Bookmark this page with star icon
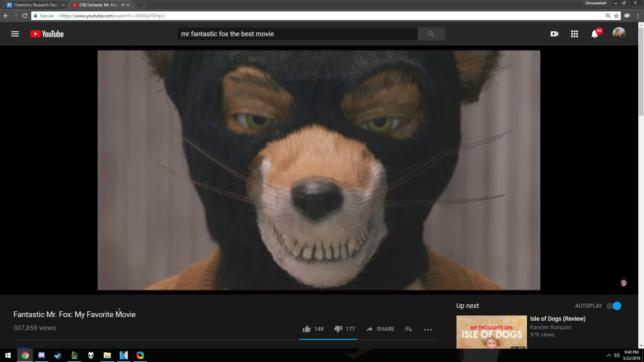This screenshot has height=362, width=644. [616, 16]
